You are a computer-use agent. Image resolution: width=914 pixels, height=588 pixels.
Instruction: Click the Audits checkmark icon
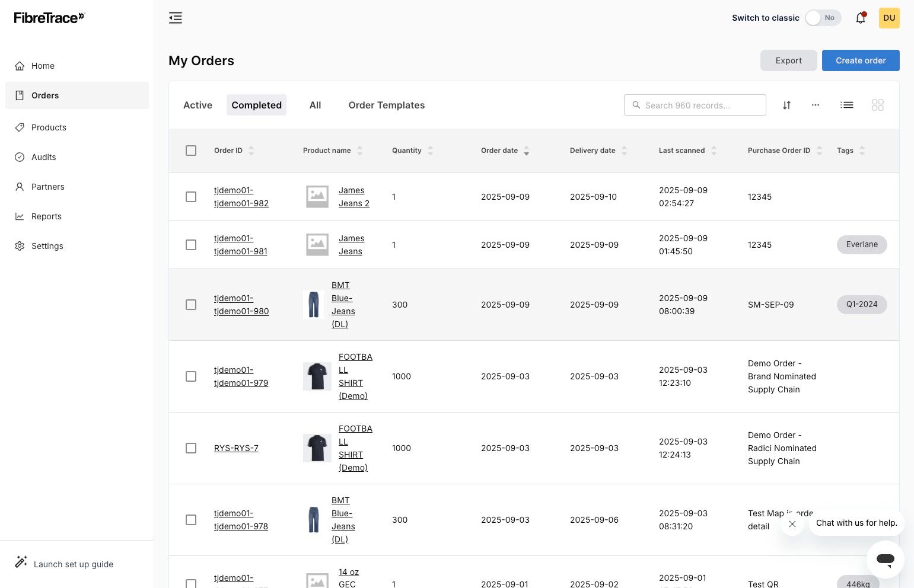pos(20,157)
